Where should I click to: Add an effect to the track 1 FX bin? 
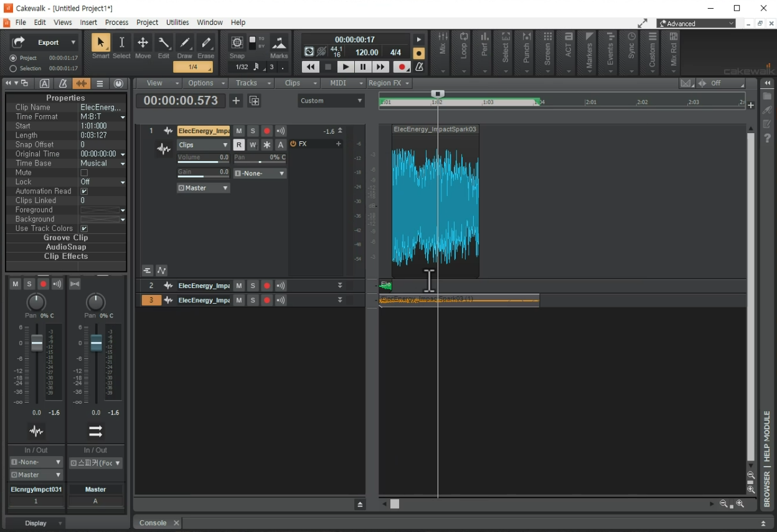(339, 144)
